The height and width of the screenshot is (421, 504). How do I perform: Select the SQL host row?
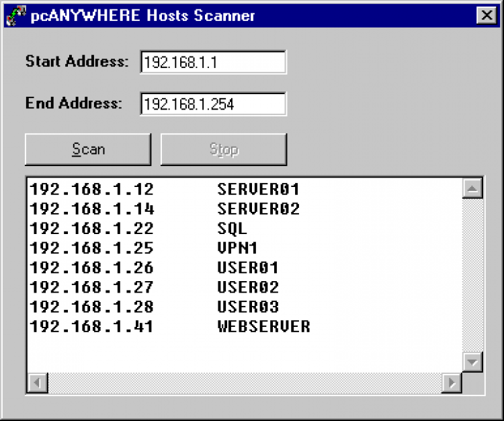click(x=245, y=229)
